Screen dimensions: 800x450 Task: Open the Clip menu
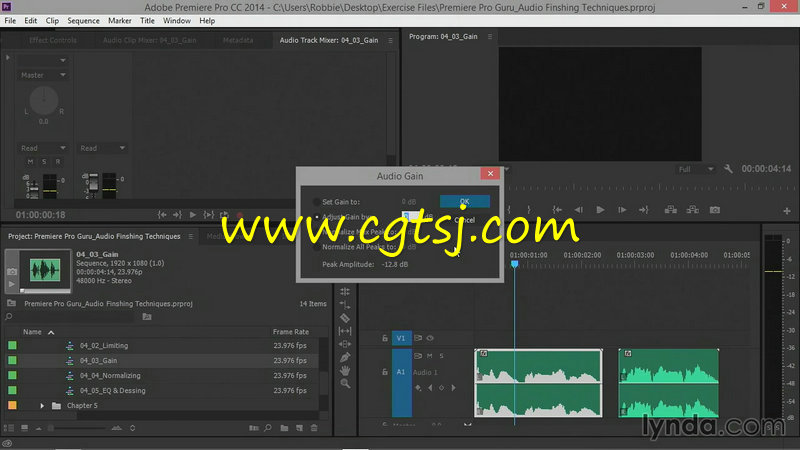pos(52,21)
